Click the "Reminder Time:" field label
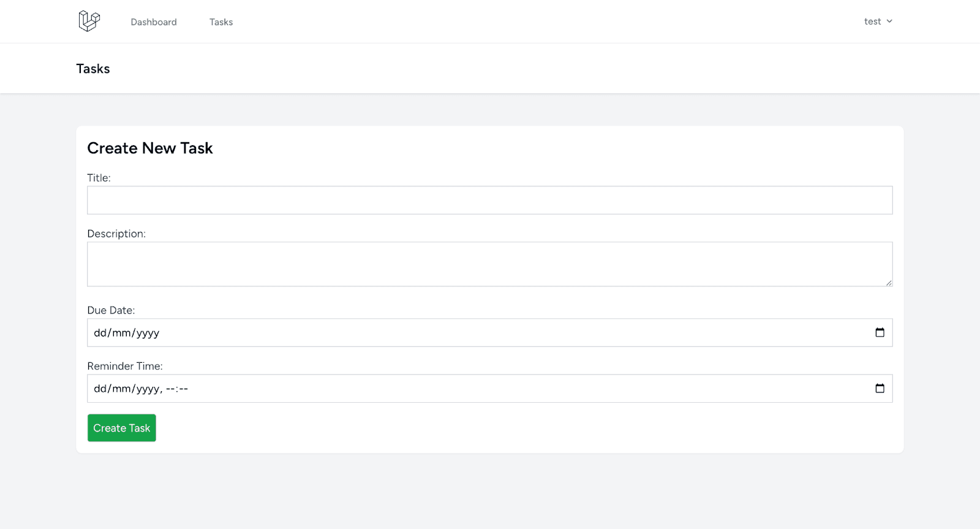Image resolution: width=980 pixels, height=529 pixels. coord(125,366)
